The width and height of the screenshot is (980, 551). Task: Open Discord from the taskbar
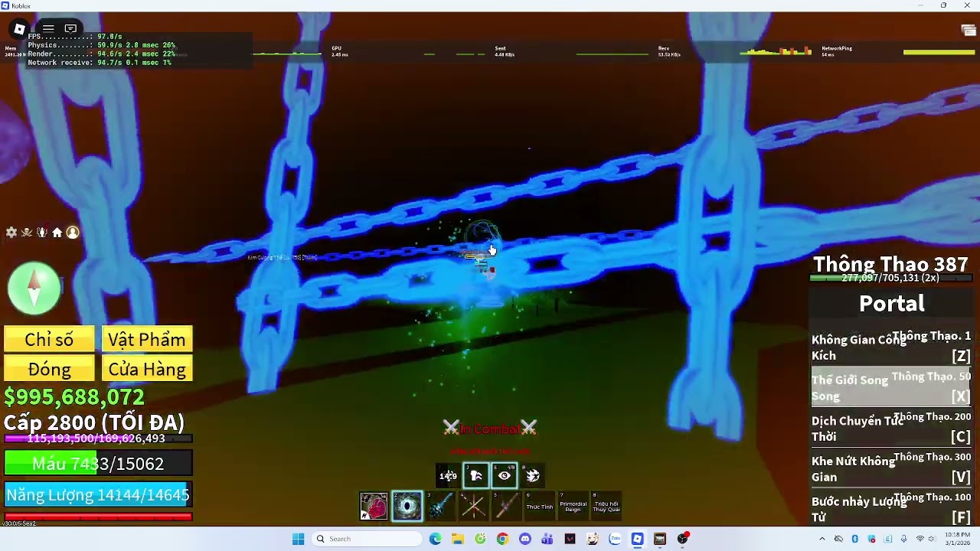coord(525,539)
